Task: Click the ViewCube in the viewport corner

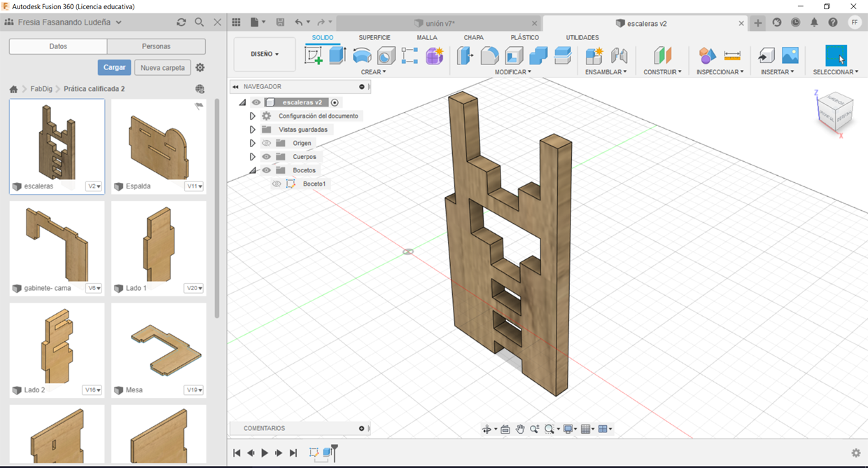Action: (x=834, y=112)
